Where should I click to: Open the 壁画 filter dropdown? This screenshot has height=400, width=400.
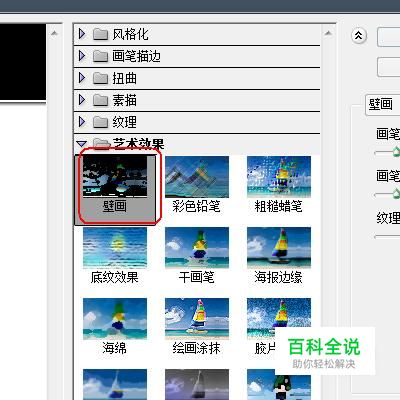383,105
